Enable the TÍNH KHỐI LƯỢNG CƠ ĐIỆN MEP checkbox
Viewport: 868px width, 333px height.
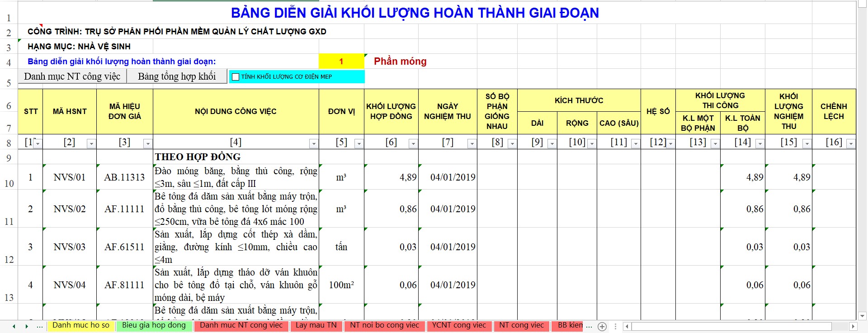[236, 77]
